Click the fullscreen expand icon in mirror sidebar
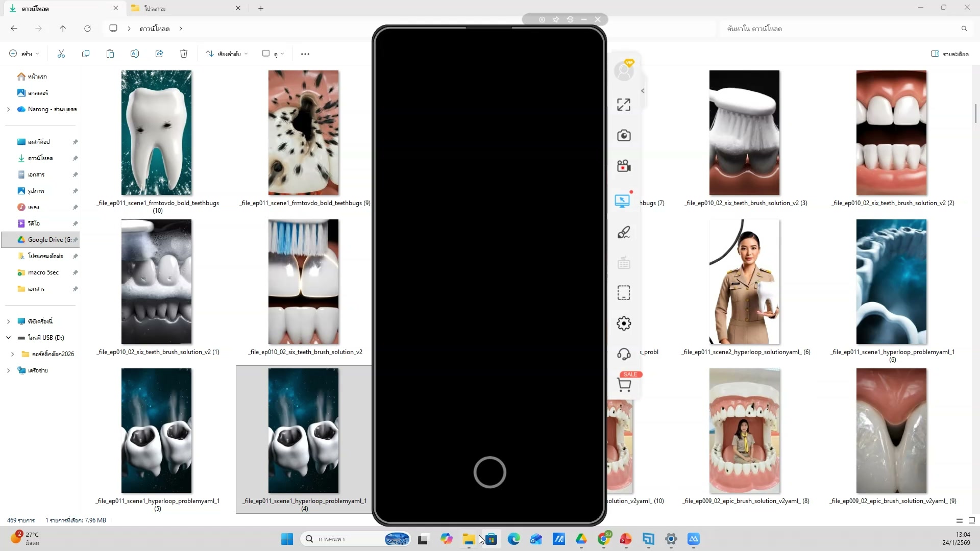 point(623,105)
